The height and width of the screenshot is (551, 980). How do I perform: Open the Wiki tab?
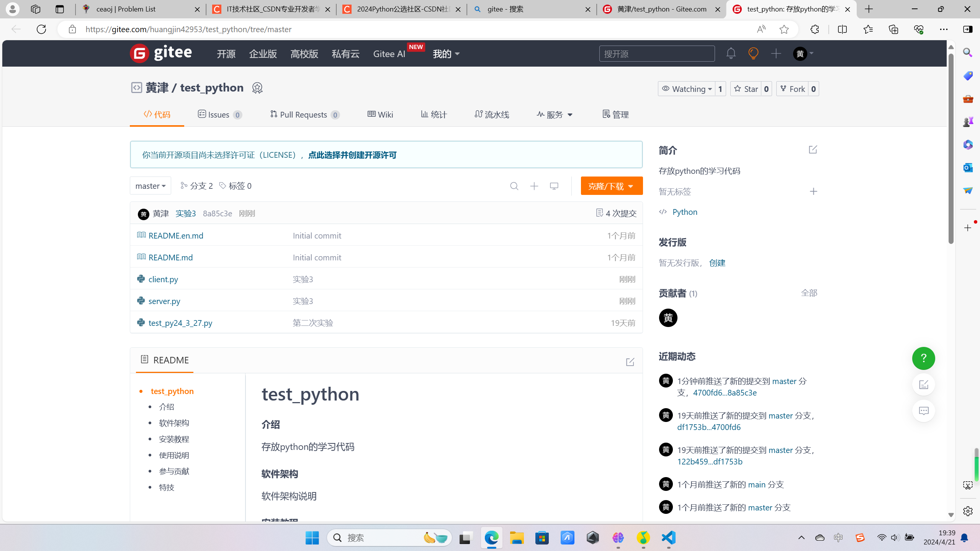[x=380, y=114]
